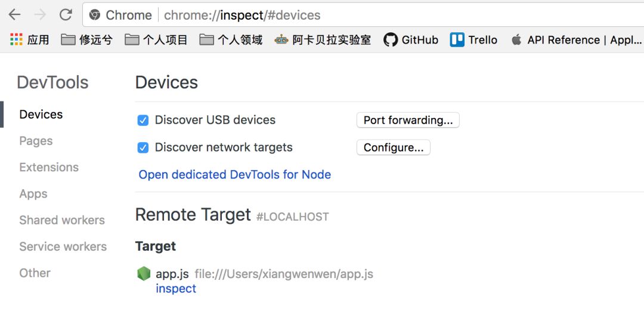
Task: Switch to the Pages section
Action: [36, 141]
